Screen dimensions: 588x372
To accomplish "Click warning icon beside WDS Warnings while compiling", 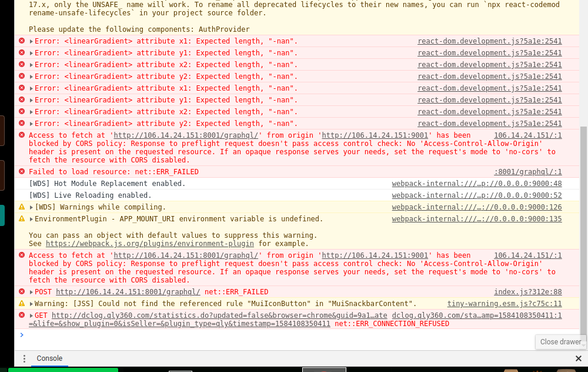I will 22,207.
